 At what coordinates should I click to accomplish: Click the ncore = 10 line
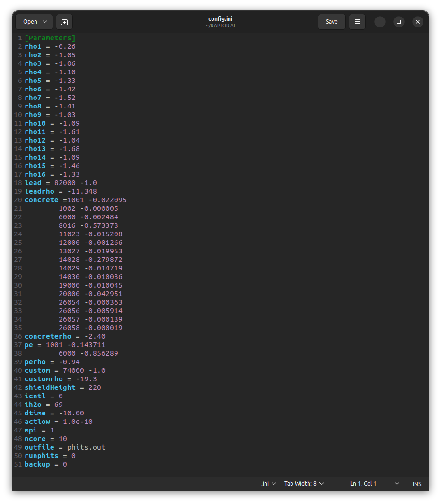click(x=45, y=439)
